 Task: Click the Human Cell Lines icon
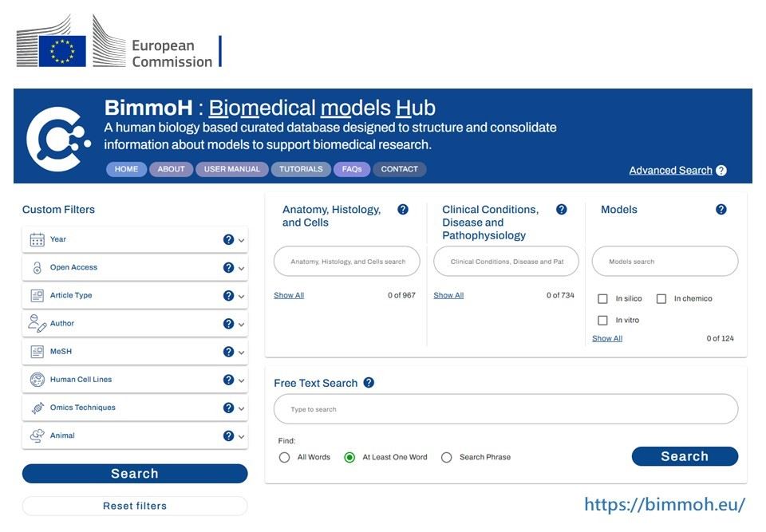(37, 380)
